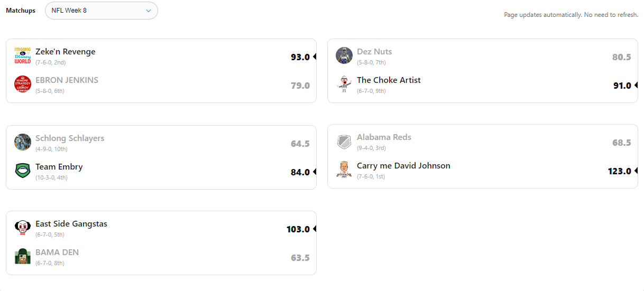The height and width of the screenshot is (291, 644).
Task: Click Schlong Schlayers team avatar
Action: click(23, 142)
